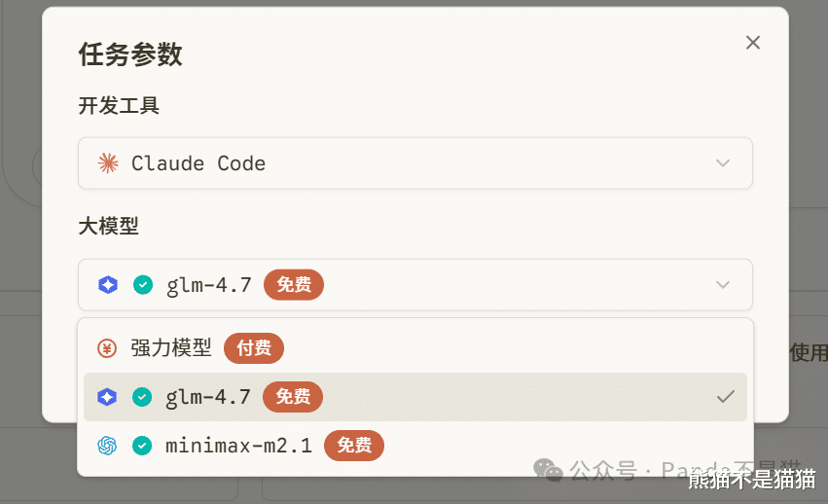Viewport: 828px width, 504px height.
Task: Click the Claude Code starburst icon
Action: click(x=108, y=163)
